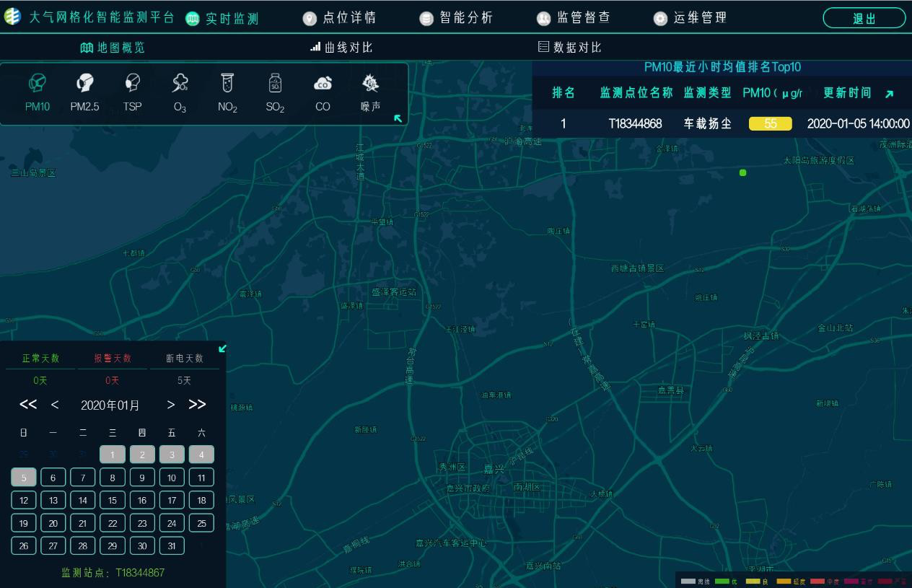Click the O3 ozone icon

(180, 90)
